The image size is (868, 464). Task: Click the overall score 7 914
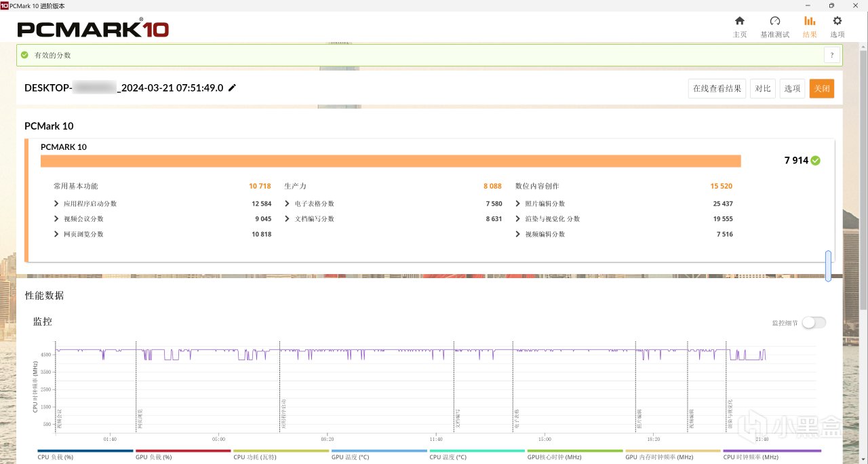pos(796,161)
